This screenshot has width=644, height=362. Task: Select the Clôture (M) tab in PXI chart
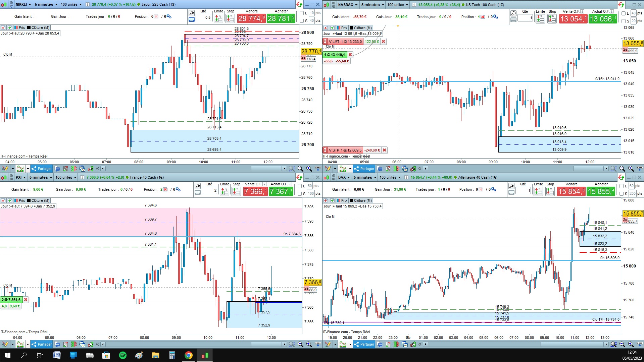tap(38, 200)
